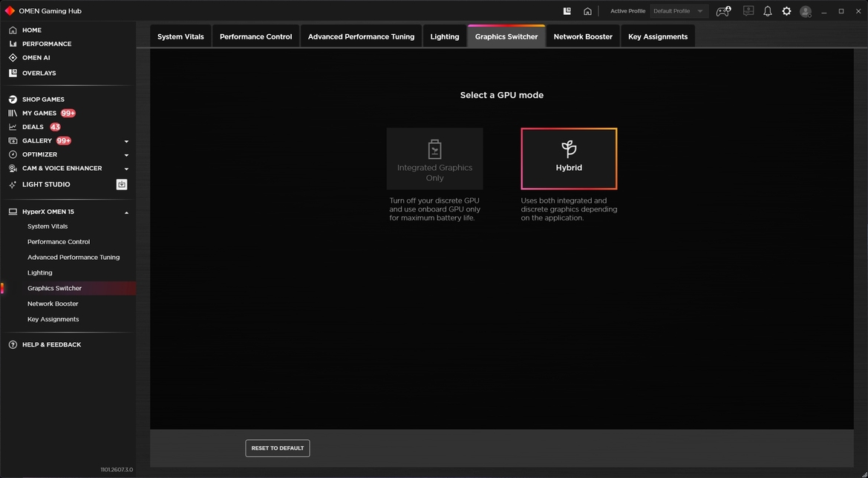Viewport: 868px width, 478px height.
Task: Switch to Key Assignments tab
Action: 658,36
